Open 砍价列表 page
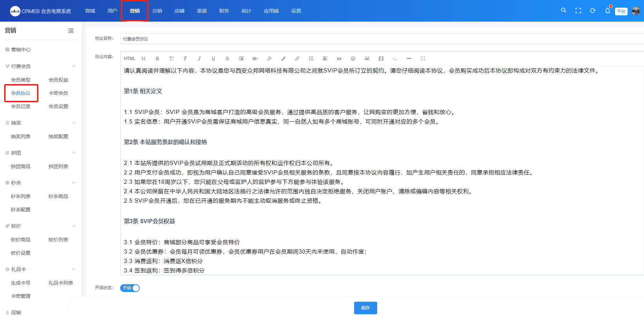 (58, 240)
